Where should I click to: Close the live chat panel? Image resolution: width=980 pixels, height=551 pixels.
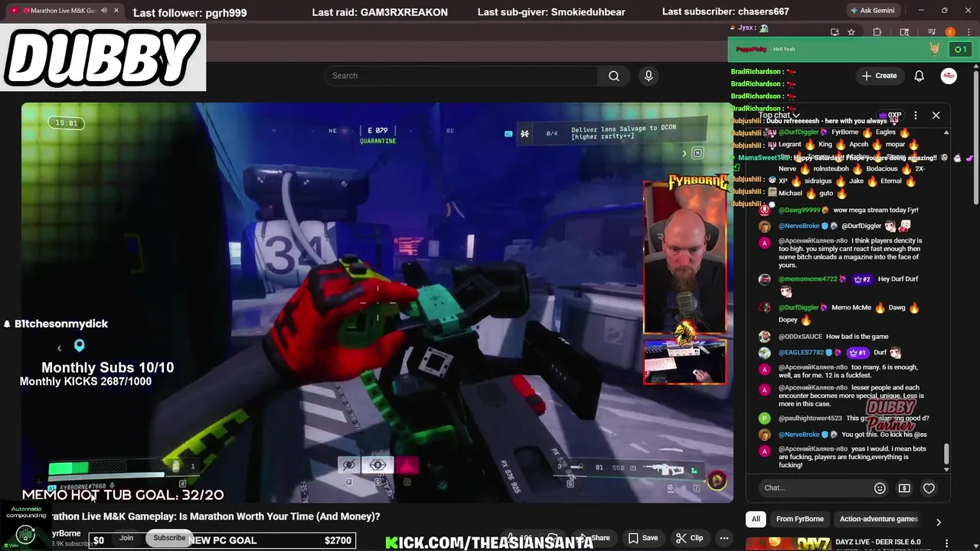click(936, 116)
